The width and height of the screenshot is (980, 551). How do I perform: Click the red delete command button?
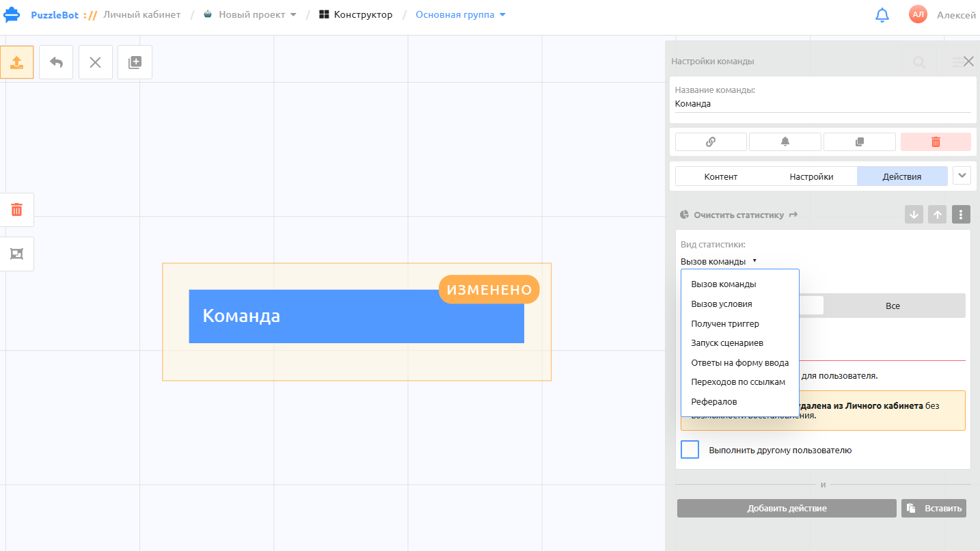coord(936,142)
